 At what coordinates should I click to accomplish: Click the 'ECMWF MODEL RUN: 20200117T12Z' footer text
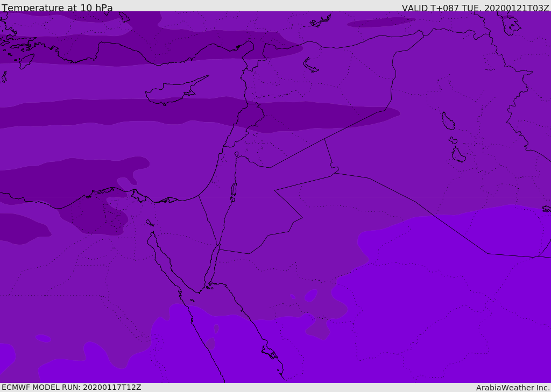click(72, 387)
